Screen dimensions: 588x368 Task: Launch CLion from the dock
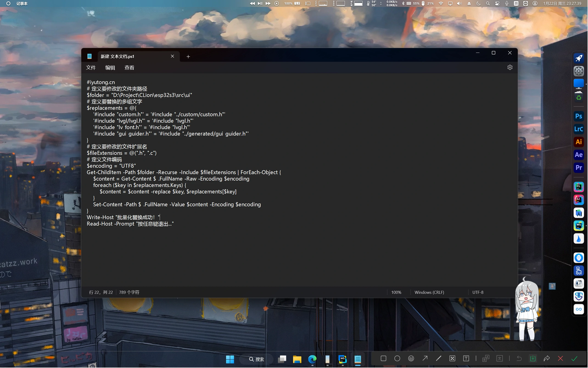[x=579, y=187]
